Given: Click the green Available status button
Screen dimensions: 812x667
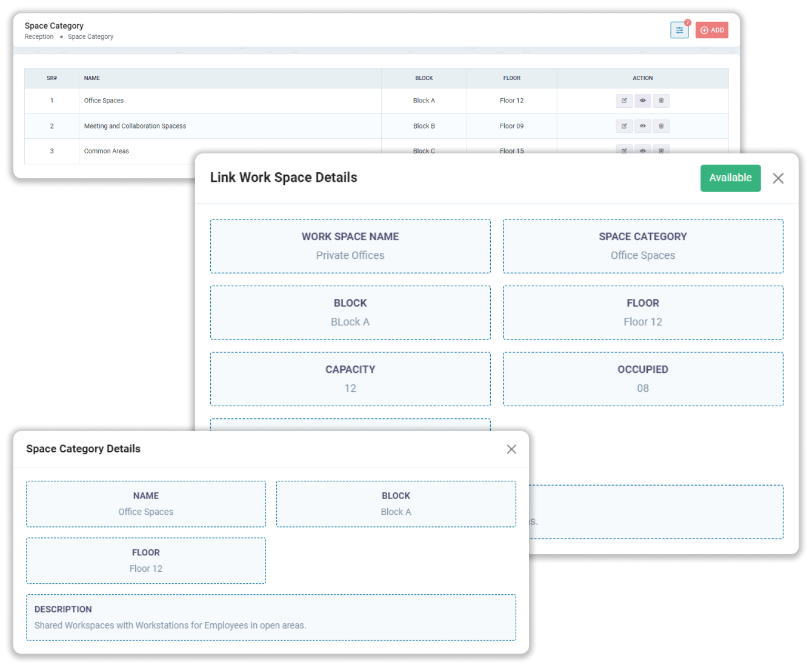Looking at the screenshot, I should 730,178.
